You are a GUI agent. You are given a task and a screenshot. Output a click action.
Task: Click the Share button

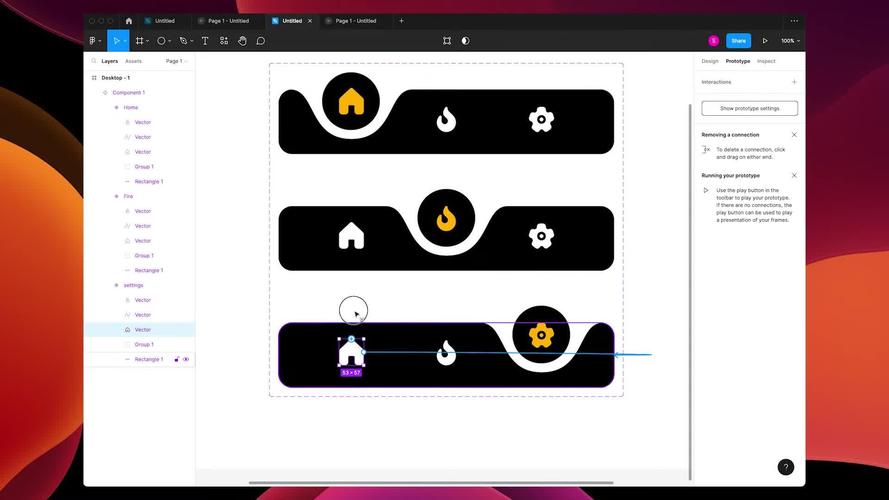(x=738, y=41)
